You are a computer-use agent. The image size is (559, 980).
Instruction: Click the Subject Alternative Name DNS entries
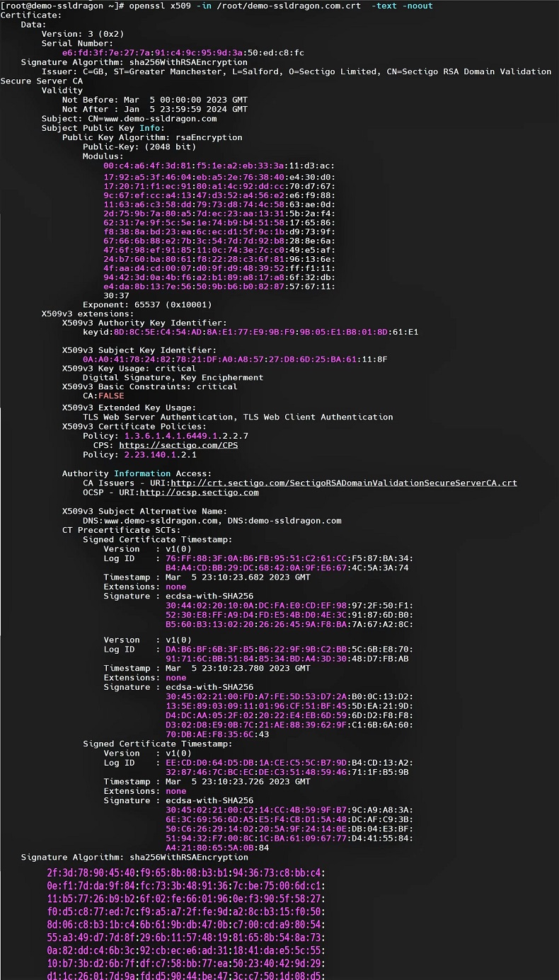click(212, 520)
